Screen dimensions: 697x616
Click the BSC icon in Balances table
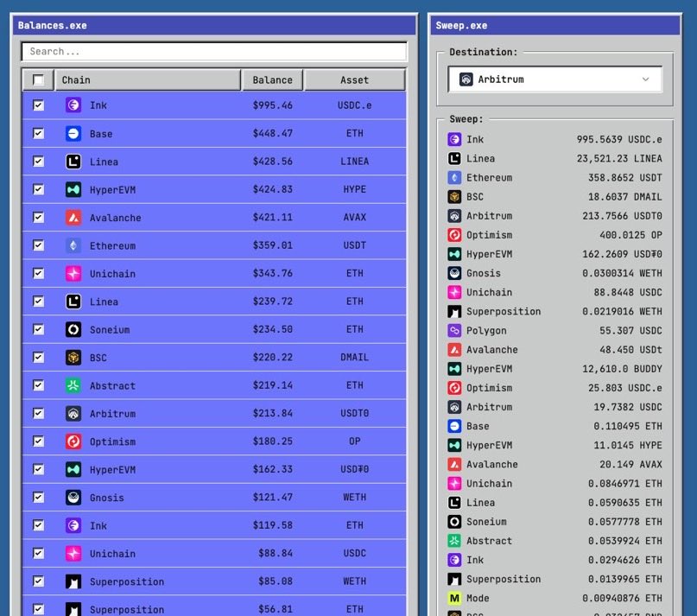[x=73, y=357]
